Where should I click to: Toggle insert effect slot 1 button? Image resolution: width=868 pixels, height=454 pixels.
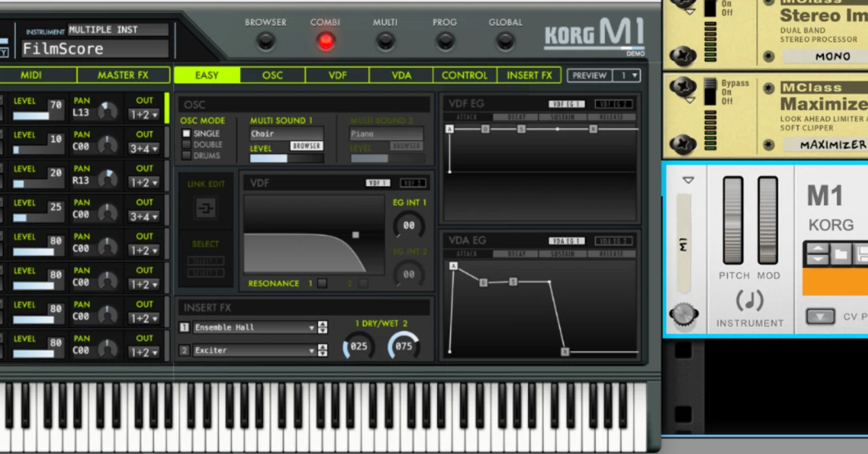pos(184,327)
